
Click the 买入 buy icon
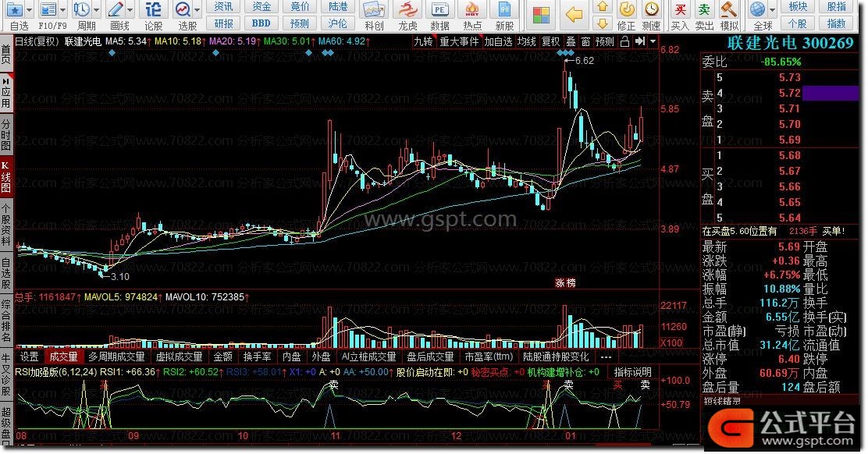(680, 10)
